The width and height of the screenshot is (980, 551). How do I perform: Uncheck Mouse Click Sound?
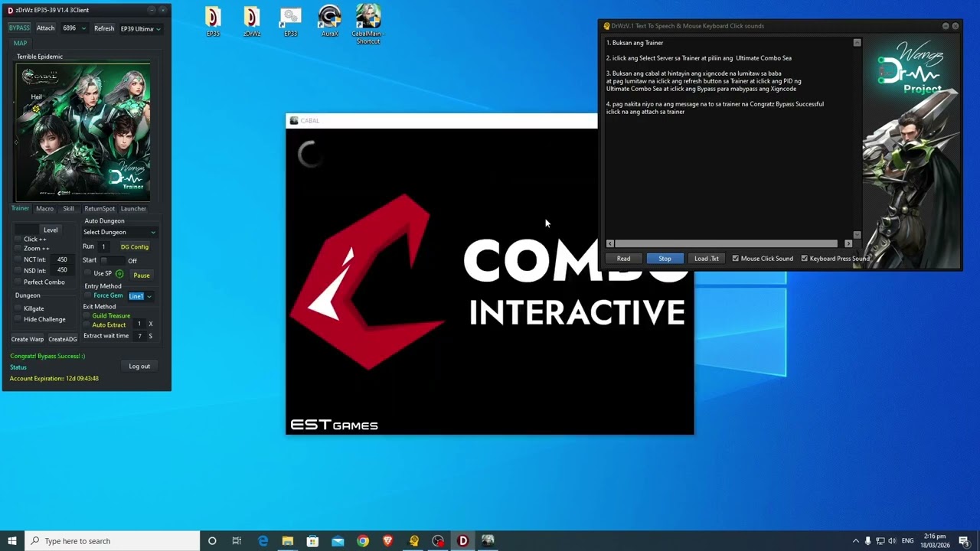click(x=736, y=259)
